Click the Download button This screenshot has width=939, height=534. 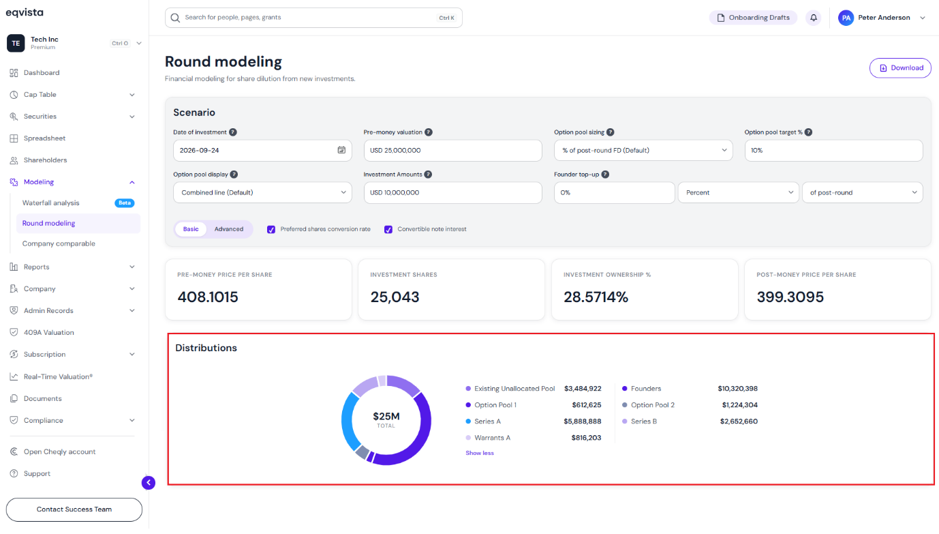click(x=900, y=68)
